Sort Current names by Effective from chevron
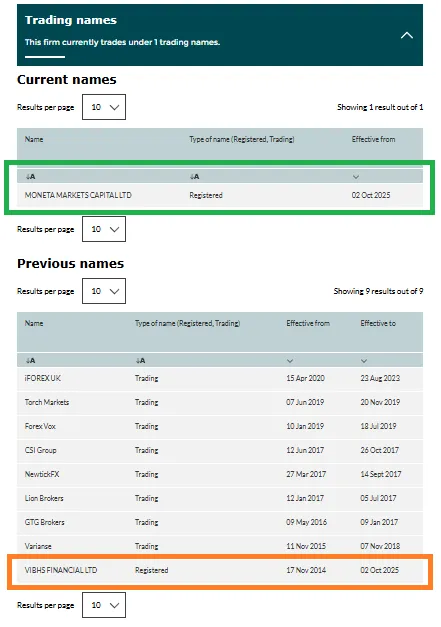 click(356, 177)
